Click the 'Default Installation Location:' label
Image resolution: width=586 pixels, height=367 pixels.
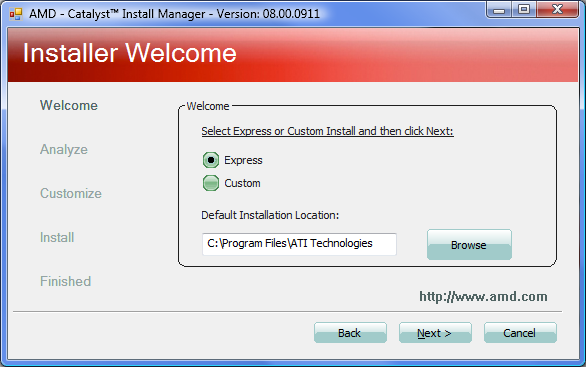[x=270, y=215]
